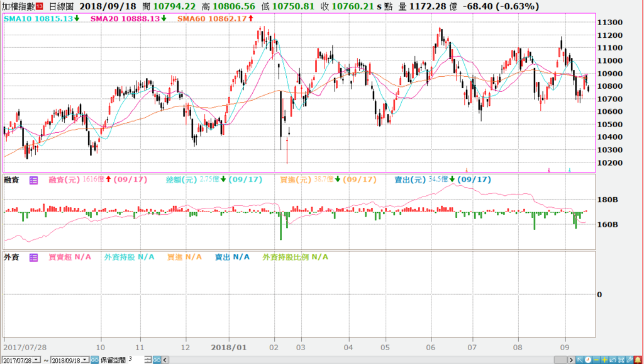Click the 保留空間 number input field
Viewport: 644px width, 364px height.
136,360
